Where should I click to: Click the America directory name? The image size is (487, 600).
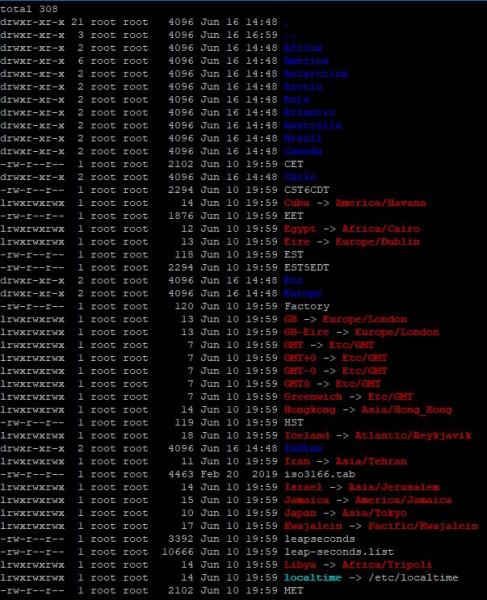coord(306,61)
